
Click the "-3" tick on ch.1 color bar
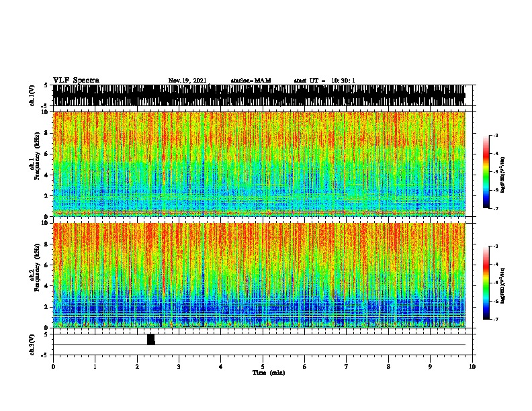495,135
